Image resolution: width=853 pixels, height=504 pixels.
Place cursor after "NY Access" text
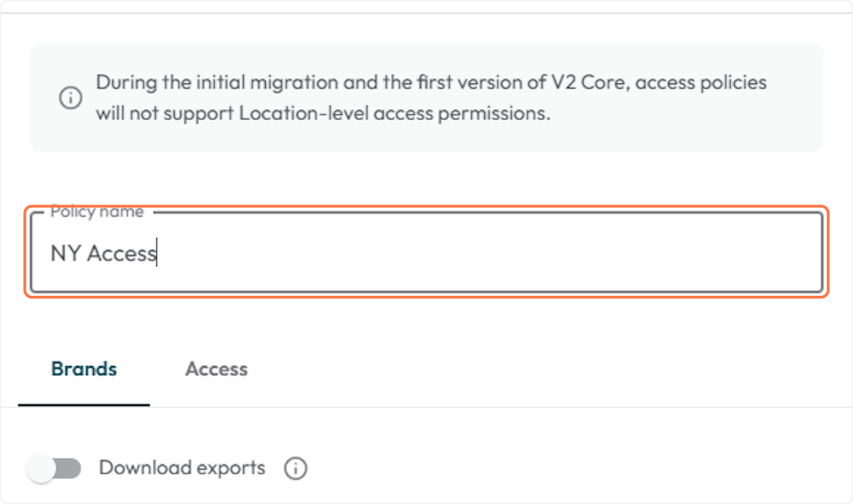click(157, 254)
